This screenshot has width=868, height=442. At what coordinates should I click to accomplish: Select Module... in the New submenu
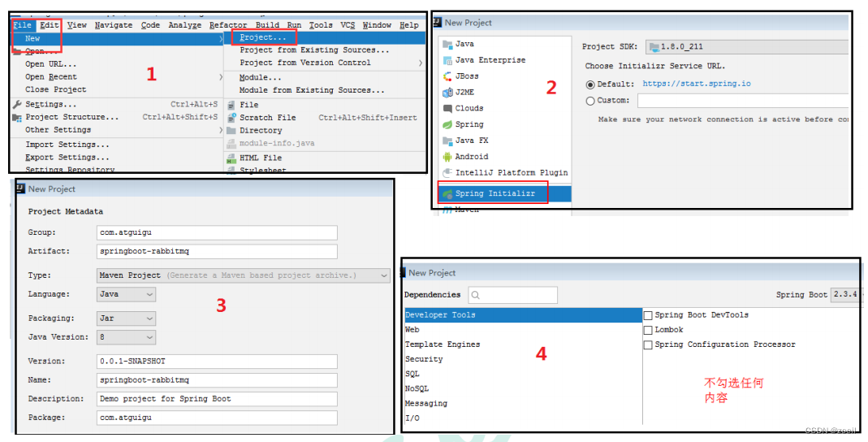260,77
